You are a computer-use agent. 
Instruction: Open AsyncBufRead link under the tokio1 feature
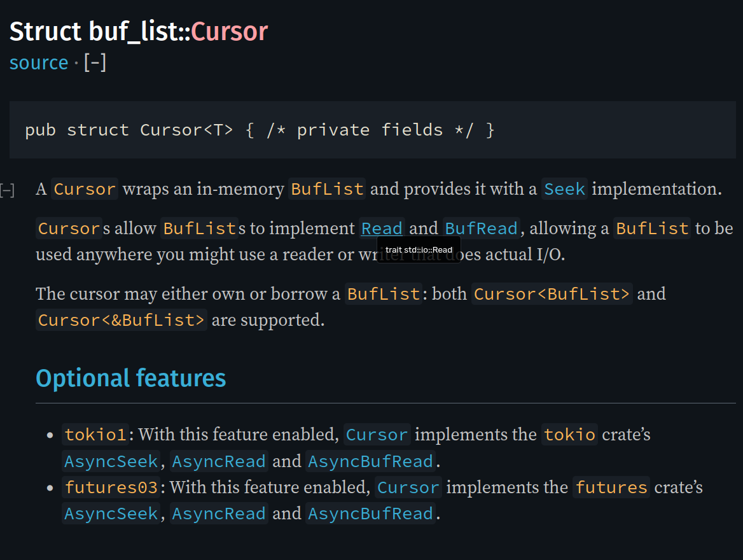(x=370, y=461)
